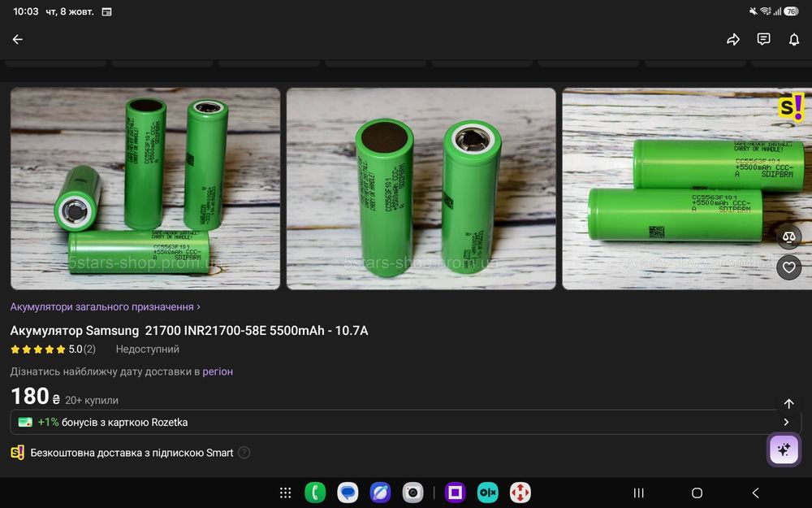Tap the system back chevron
Viewport: 812px width, 508px height.
pyautogui.click(x=755, y=493)
